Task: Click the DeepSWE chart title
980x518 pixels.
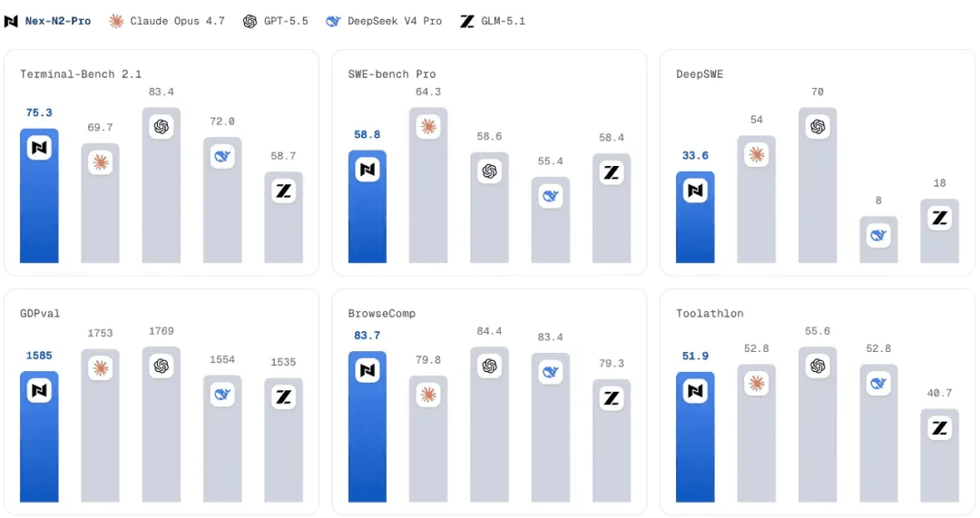Action: pyautogui.click(x=700, y=74)
